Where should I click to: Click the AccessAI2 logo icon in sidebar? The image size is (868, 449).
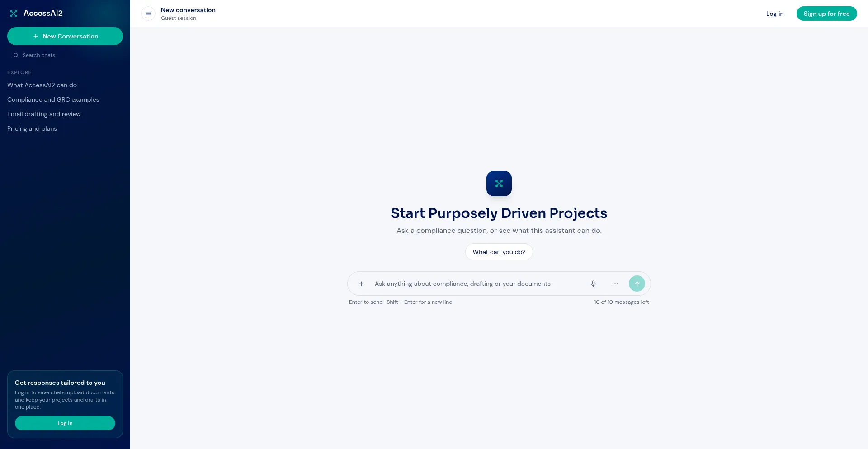[14, 14]
